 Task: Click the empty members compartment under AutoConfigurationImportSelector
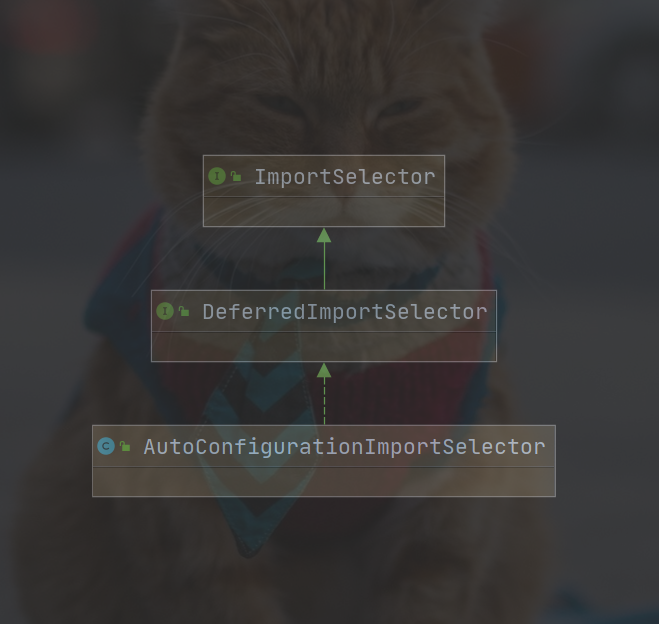click(x=324, y=482)
